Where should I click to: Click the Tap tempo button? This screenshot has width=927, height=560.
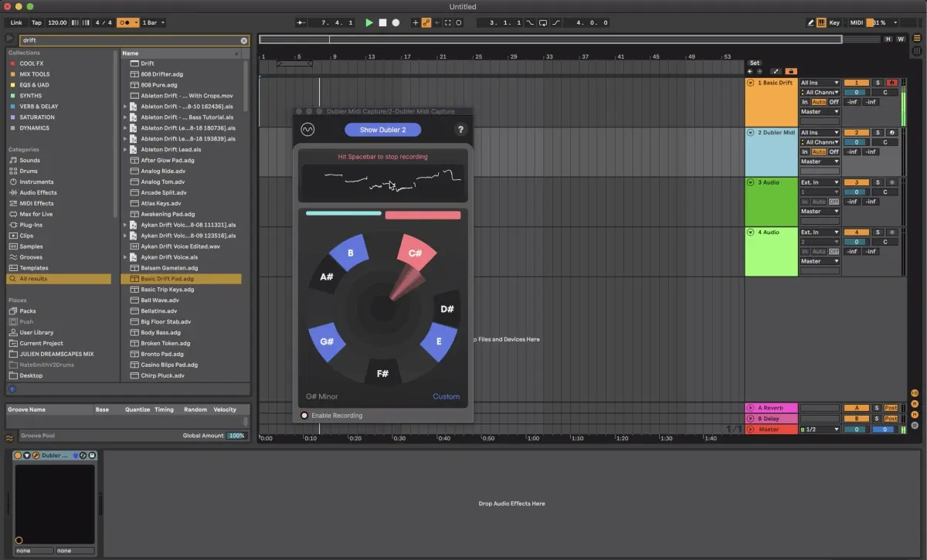click(36, 22)
